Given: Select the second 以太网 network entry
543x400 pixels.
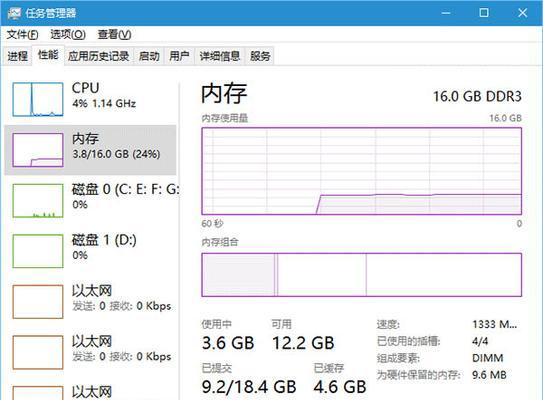Looking at the screenshot, I should [92, 352].
